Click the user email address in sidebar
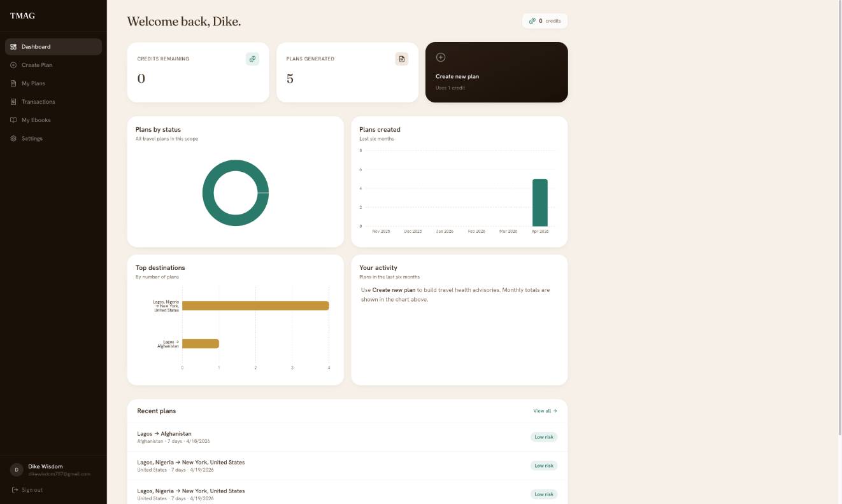 coord(59,474)
